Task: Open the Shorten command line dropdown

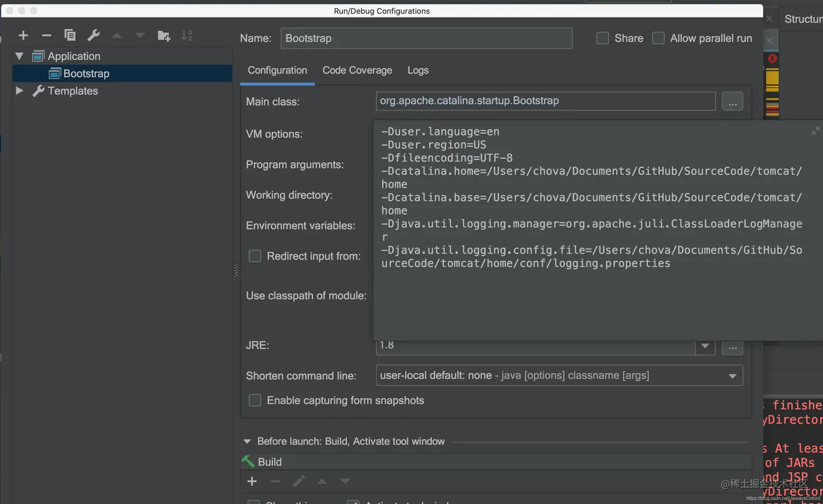Action: 733,376
